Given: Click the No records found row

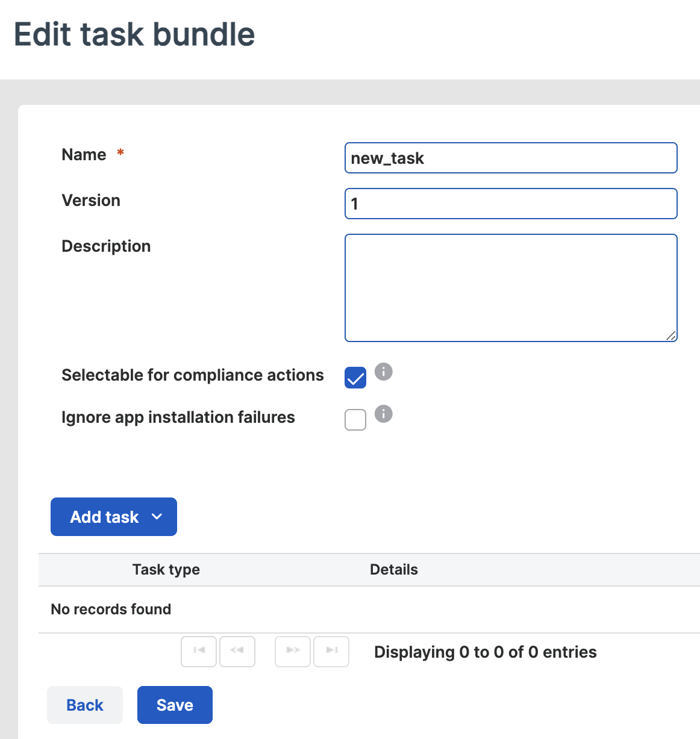Looking at the screenshot, I should pyautogui.click(x=111, y=609).
